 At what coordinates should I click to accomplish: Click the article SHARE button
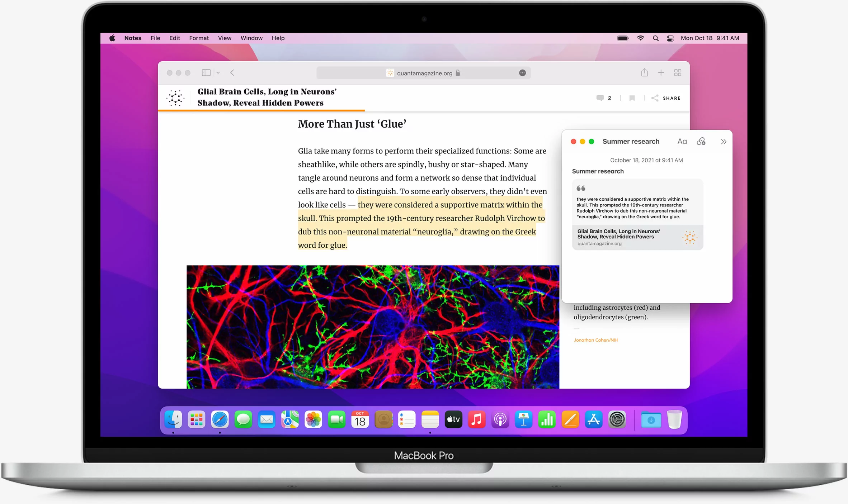pos(666,98)
